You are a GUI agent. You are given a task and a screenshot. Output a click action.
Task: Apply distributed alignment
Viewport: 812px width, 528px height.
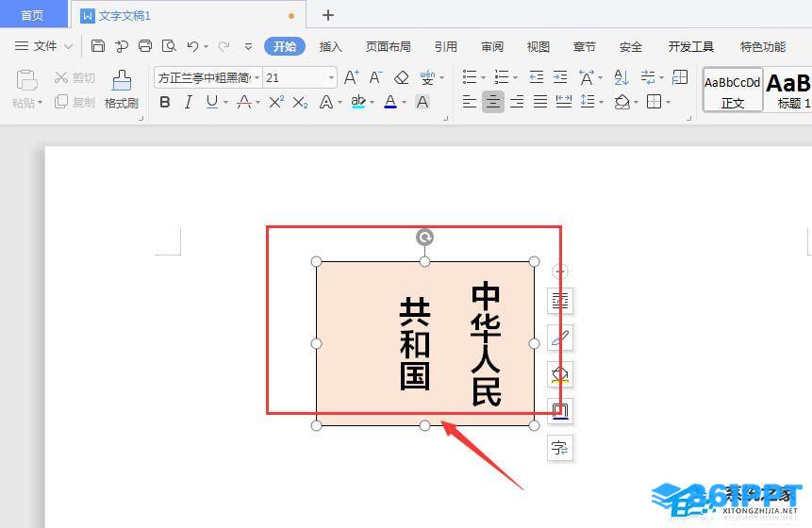point(564,102)
